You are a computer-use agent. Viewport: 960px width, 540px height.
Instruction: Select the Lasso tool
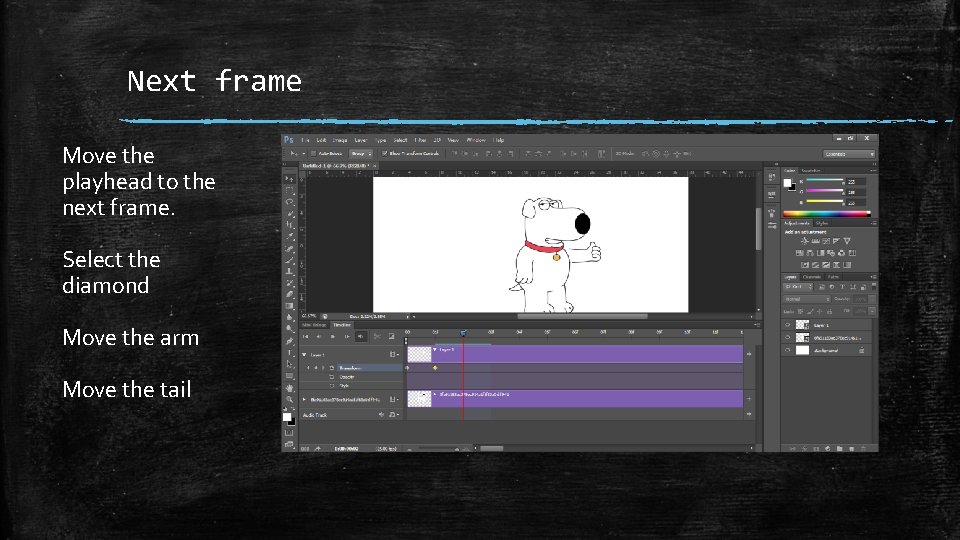coord(290,202)
